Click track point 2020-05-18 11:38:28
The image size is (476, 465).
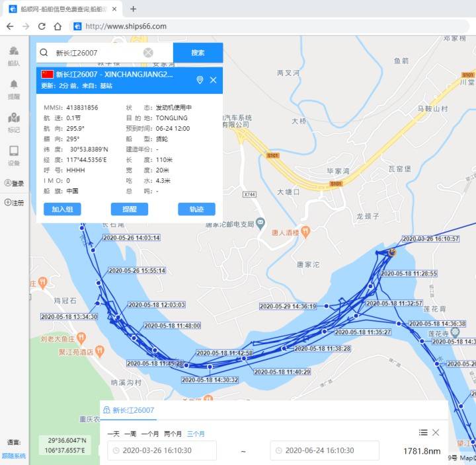pos(284,349)
